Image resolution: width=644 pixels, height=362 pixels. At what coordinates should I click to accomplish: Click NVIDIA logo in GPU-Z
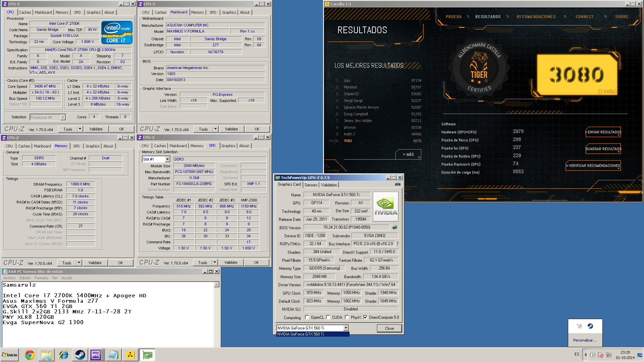coord(386,206)
